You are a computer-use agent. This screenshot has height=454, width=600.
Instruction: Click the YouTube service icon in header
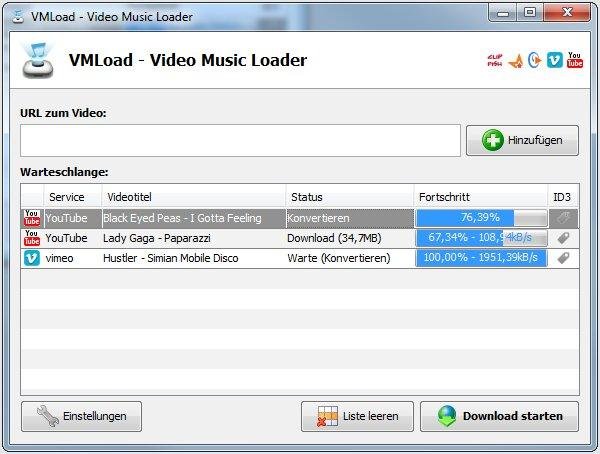575,60
